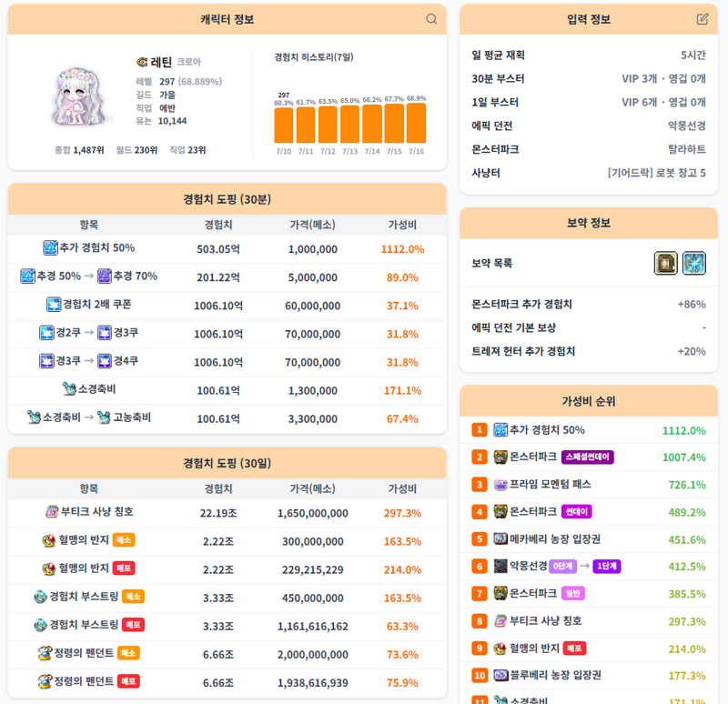The width and height of the screenshot is (728, 704).
Task: Click the second blue potion icon in 보약 목록
Action: coord(693,263)
